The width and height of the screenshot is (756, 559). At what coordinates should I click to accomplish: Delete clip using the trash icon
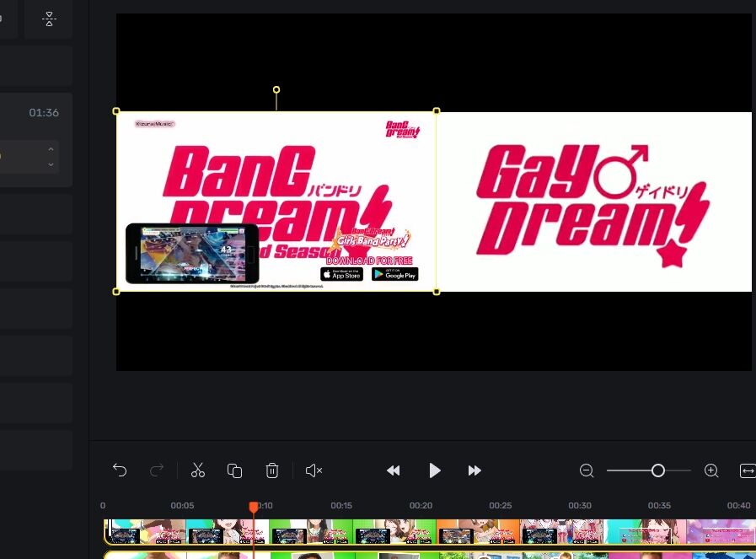point(272,470)
